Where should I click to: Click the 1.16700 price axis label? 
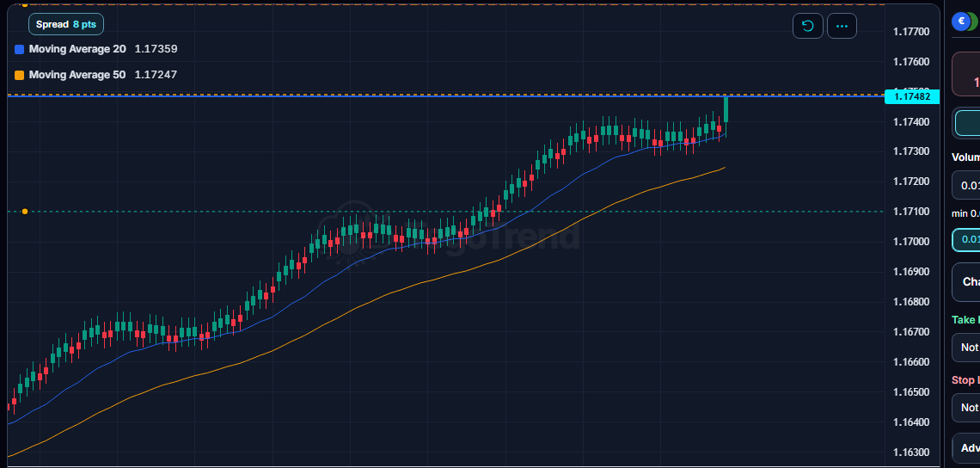point(912,331)
